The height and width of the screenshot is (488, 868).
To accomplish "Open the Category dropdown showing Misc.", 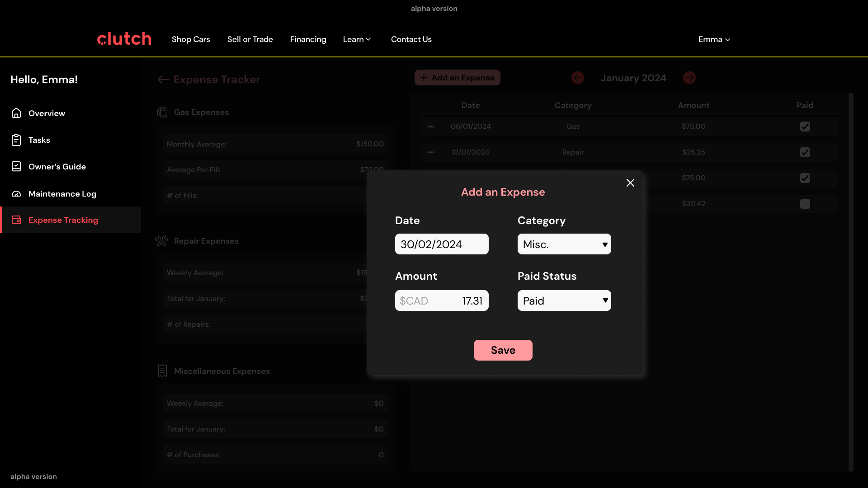I will (564, 244).
